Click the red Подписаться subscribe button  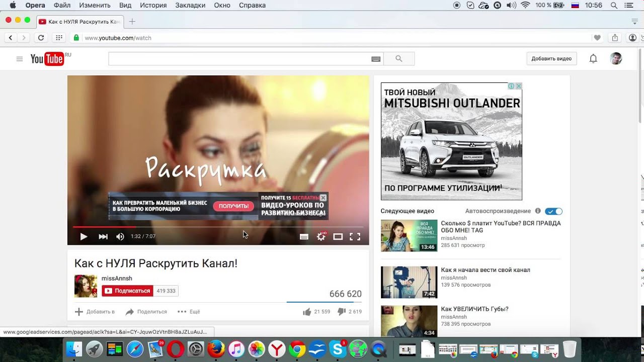click(128, 291)
